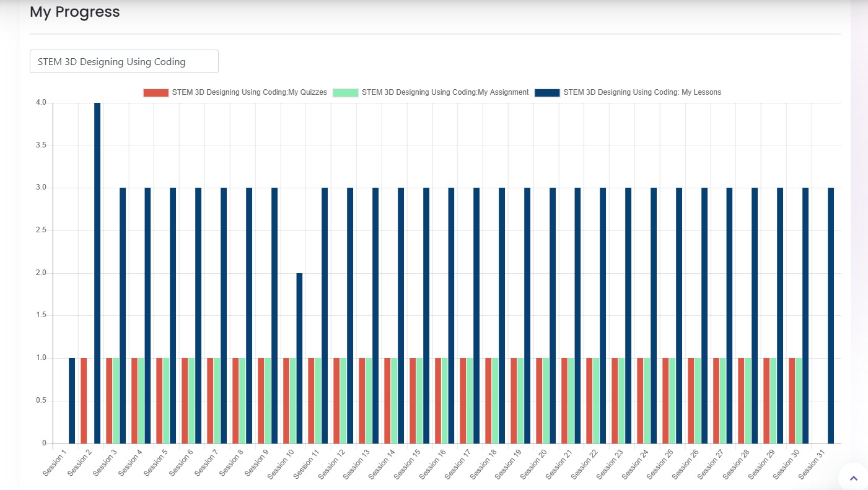Click the dark blue My Lessons legend swatch
Screen dimensions: 868x490
547,92
